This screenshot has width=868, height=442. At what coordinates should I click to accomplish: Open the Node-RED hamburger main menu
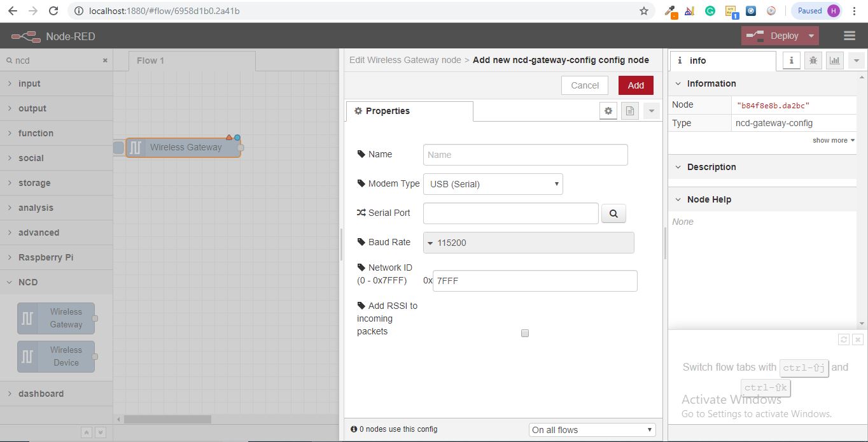849,36
